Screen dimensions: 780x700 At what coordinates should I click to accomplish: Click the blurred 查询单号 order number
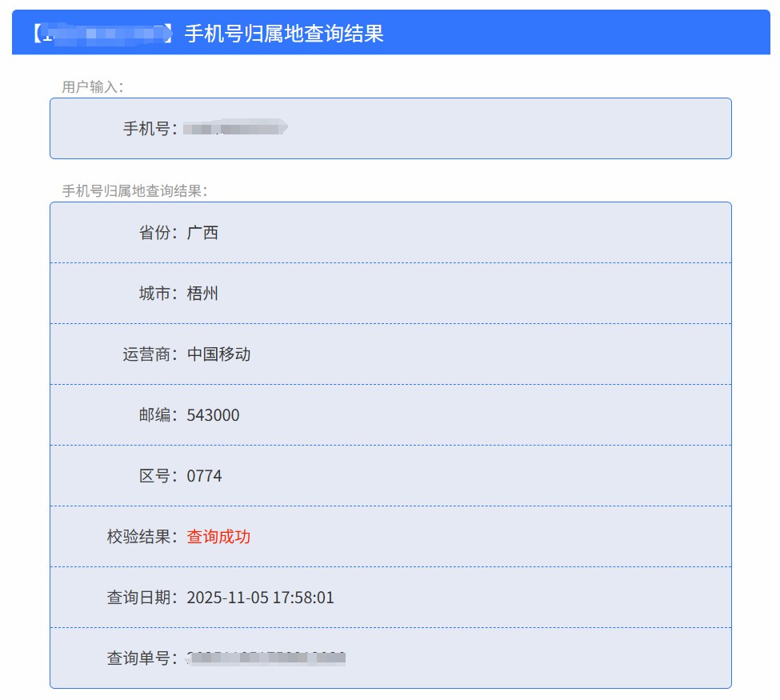point(266,658)
